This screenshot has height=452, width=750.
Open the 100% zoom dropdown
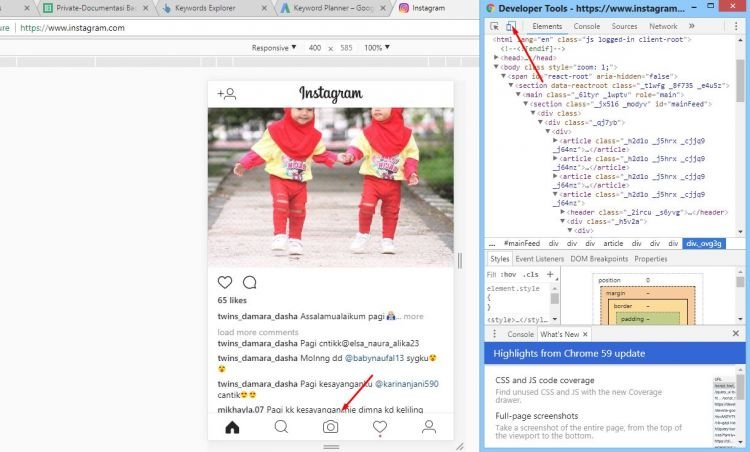(x=377, y=48)
